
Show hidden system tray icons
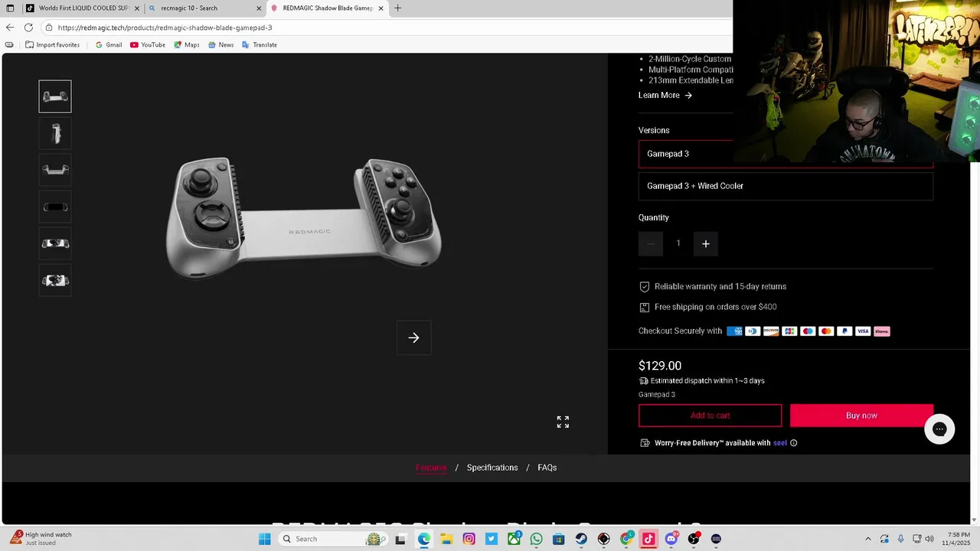867,539
